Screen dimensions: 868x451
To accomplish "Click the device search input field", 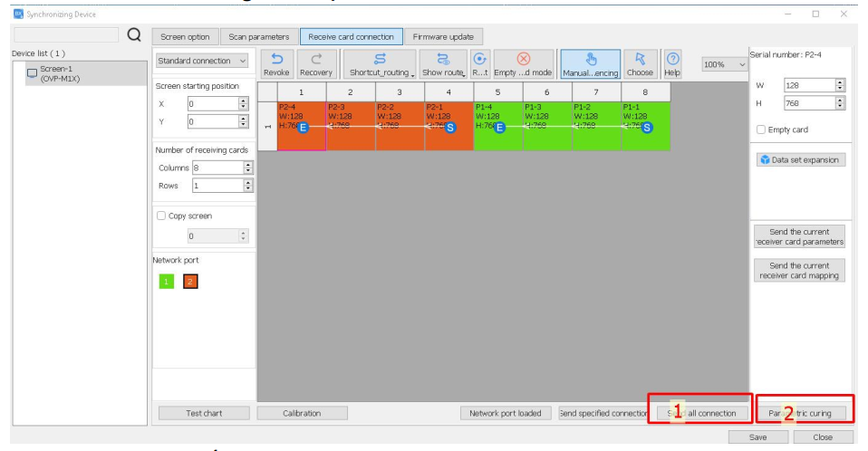I will click(66, 35).
